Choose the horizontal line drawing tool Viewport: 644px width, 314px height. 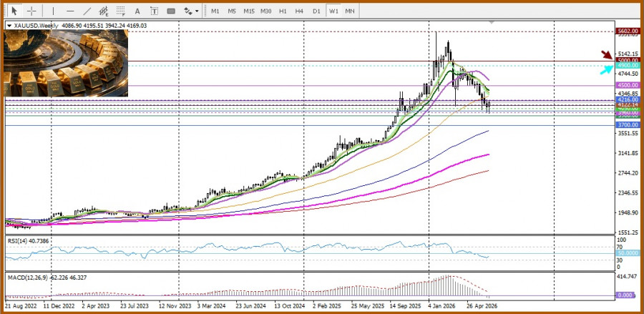pyautogui.click(x=70, y=11)
